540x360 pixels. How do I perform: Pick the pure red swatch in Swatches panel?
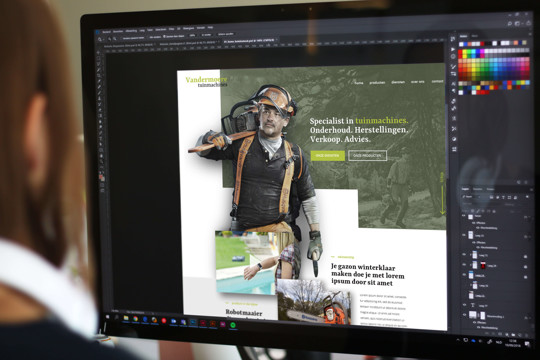[x=460, y=53]
